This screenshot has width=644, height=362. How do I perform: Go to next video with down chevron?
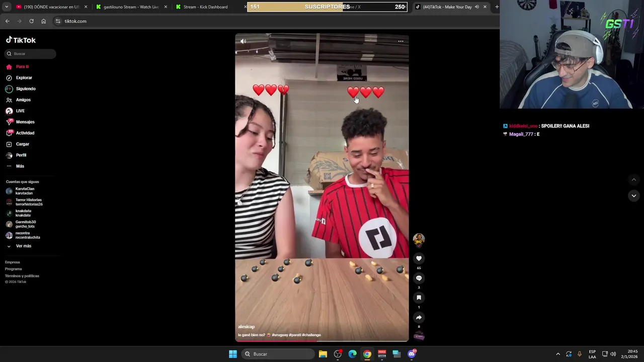point(634,196)
